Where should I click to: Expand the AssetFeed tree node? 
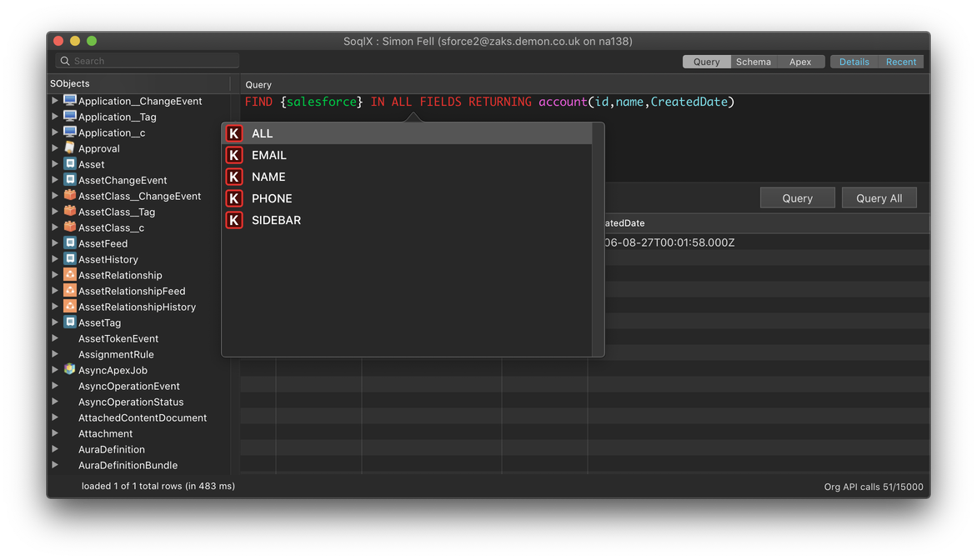pos(55,243)
